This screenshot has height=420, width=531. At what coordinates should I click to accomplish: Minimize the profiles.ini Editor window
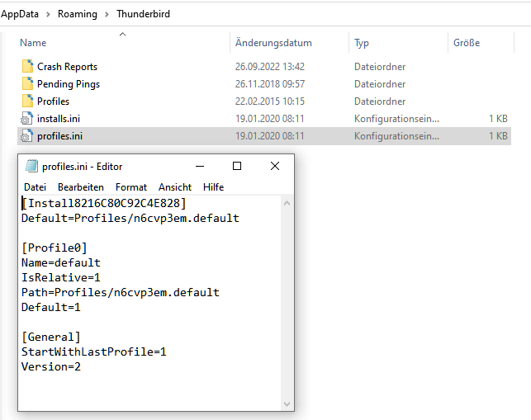[200, 166]
